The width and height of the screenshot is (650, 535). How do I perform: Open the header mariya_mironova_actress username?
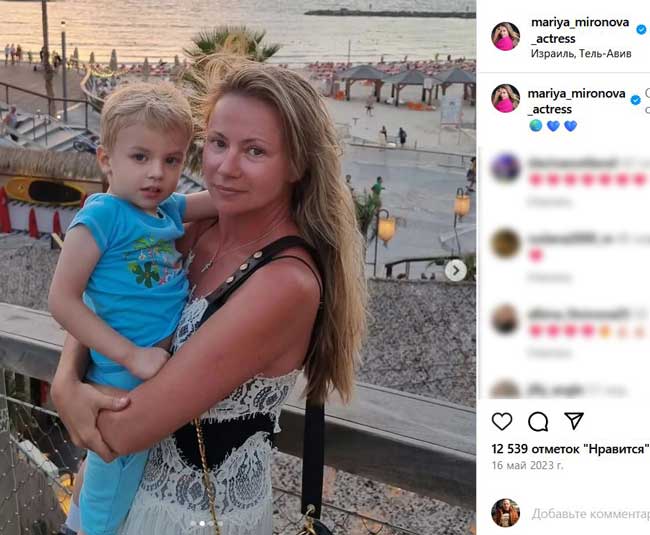tap(580, 30)
